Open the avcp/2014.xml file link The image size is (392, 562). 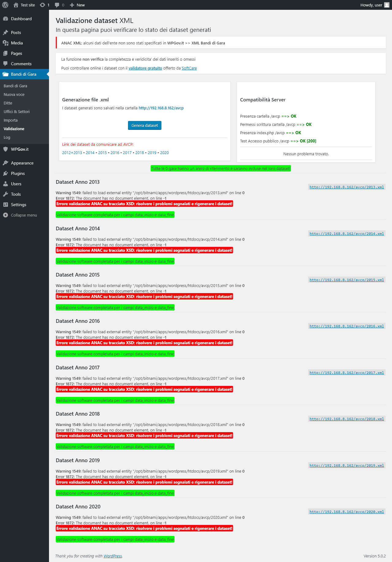[347, 234]
